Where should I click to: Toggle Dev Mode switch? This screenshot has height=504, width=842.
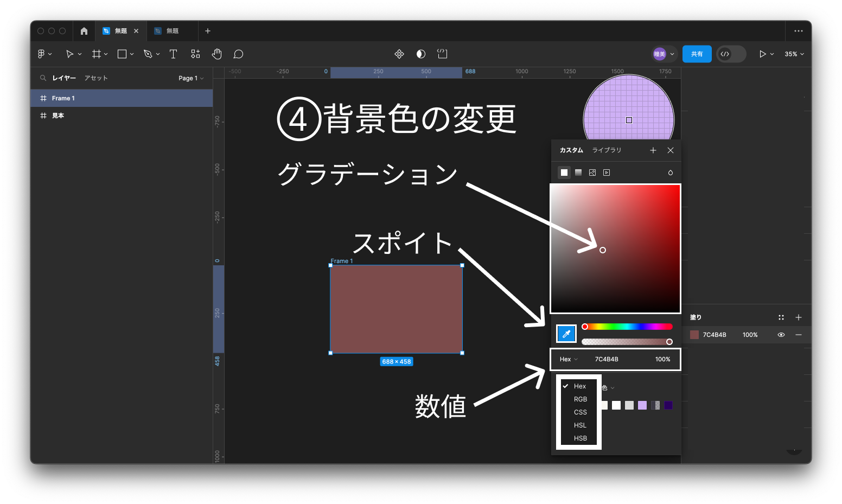pyautogui.click(x=731, y=54)
